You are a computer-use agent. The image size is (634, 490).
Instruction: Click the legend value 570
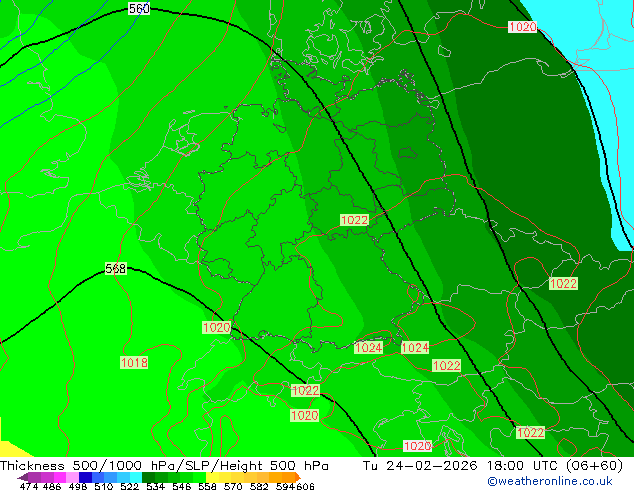(x=233, y=486)
